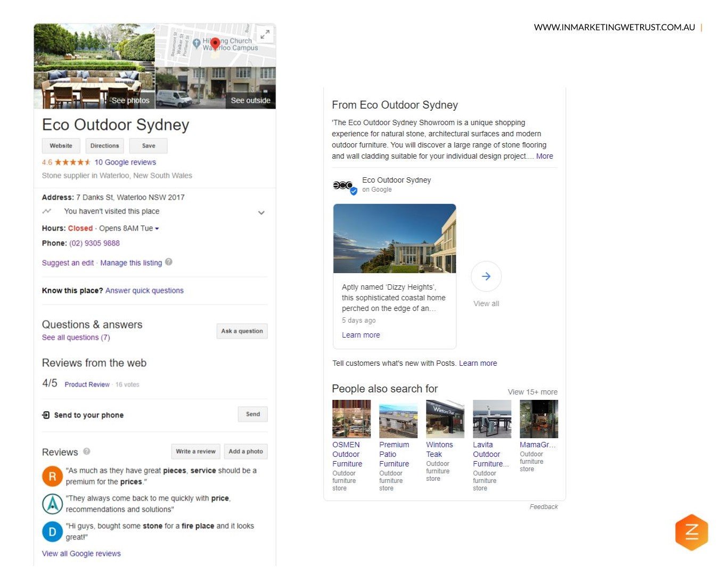
Task: Open the 10 Google reviews link
Action: (x=125, y=162)
